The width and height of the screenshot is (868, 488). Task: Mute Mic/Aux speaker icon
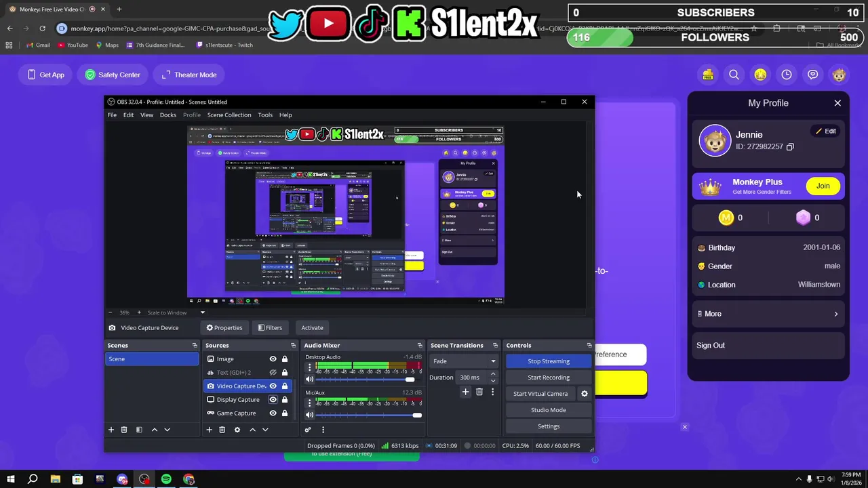[x=309, y=415]
